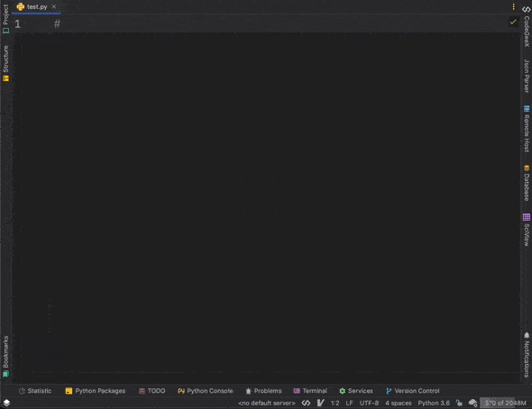Show the Bookmarks tool window
The height and width of the screenshot is (409, 532).
click(5, 357)
